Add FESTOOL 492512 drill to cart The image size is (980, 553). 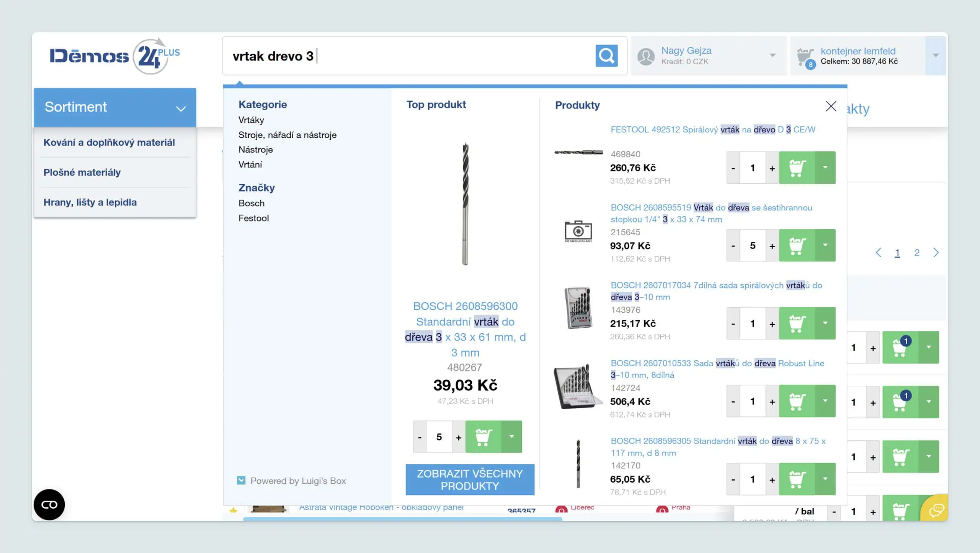797,168
